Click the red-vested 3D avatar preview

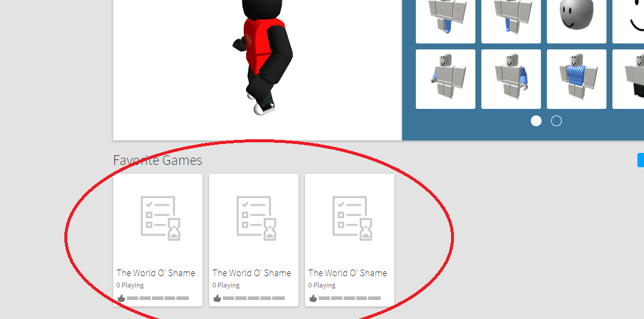coord(261,57)
